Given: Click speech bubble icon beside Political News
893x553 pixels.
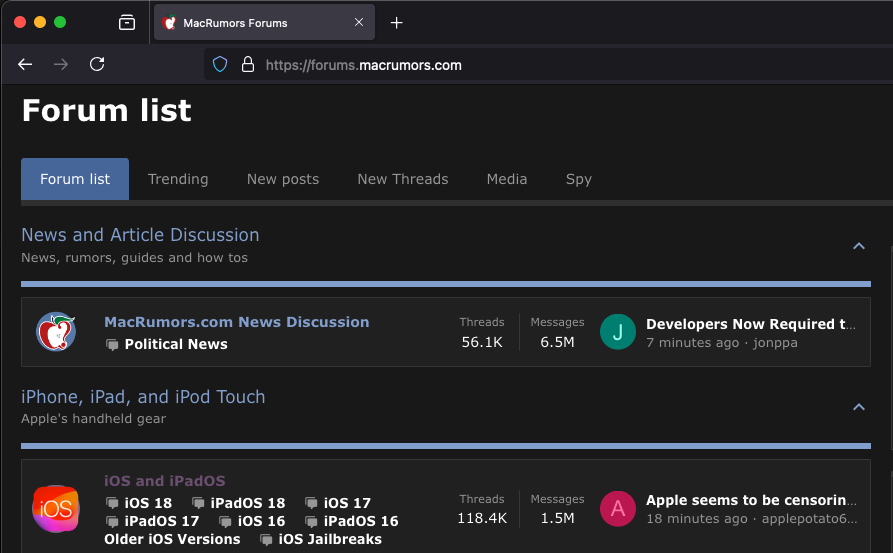Looking at the screenshot, I should point(112,345).
